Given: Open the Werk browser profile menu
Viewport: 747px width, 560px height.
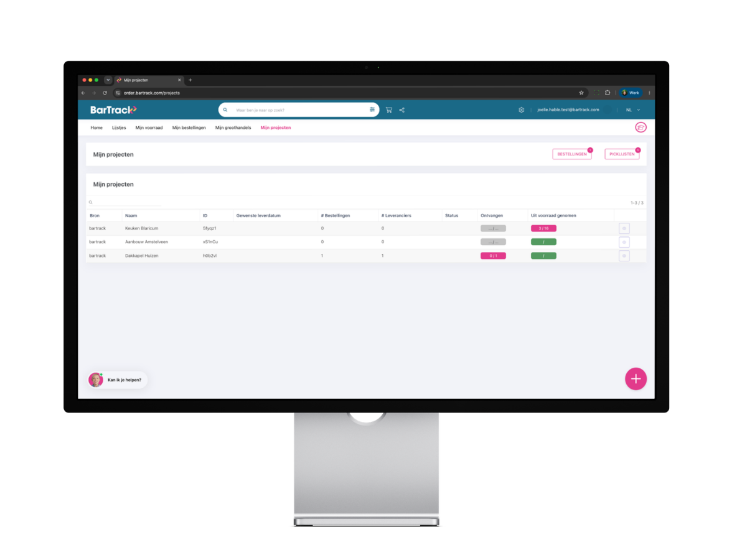Looking at the screenshot, I should (631, 93).
